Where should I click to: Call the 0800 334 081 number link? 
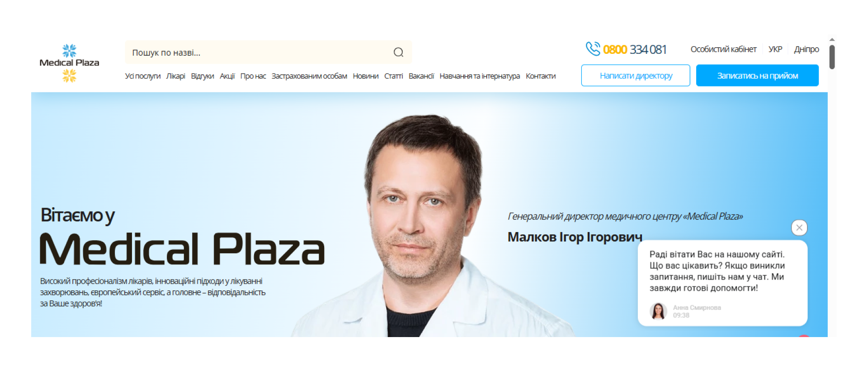tap(635, 49)
